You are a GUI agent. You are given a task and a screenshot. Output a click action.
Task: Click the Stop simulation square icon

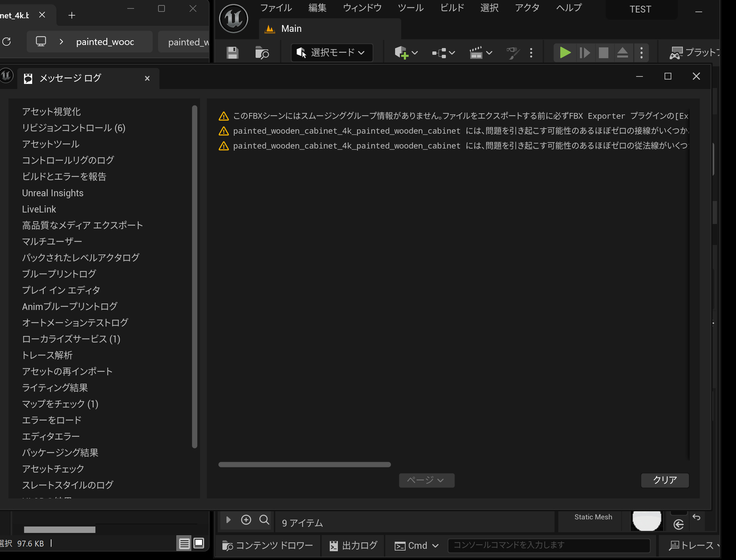click(x=603, y=53)
